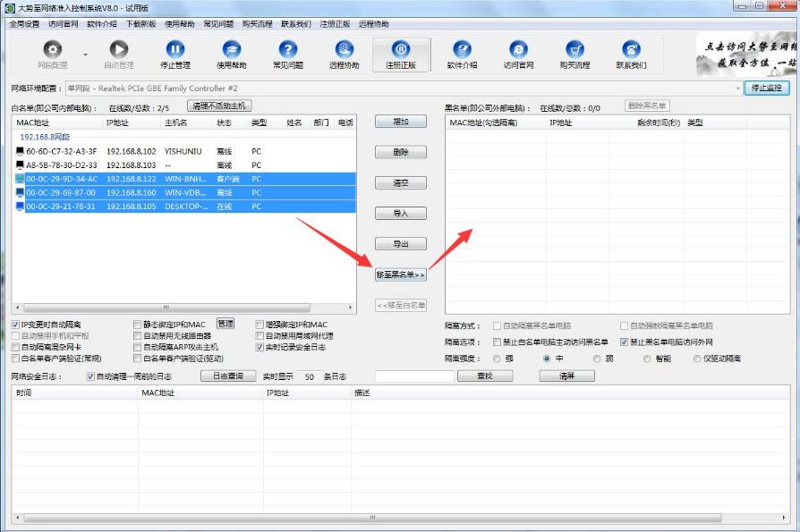This screenshot has width=800, height=532.
Task: Open the 使用帮助 menu item
Action: pos(180,24)
